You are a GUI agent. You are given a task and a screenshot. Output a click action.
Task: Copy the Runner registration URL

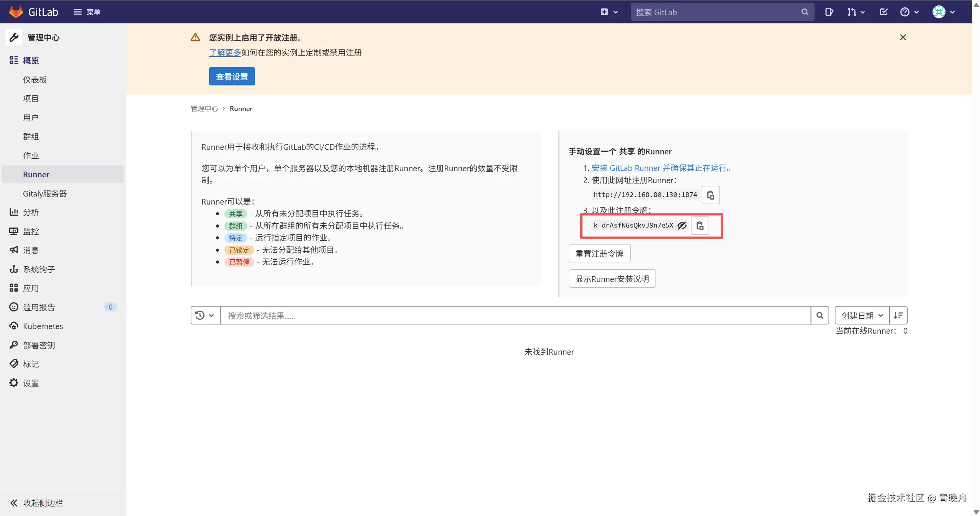coord(710,195)
